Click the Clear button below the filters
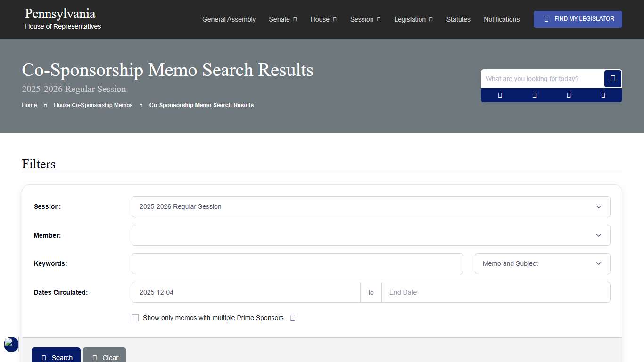The image size is (644, 362). [104, 357]
